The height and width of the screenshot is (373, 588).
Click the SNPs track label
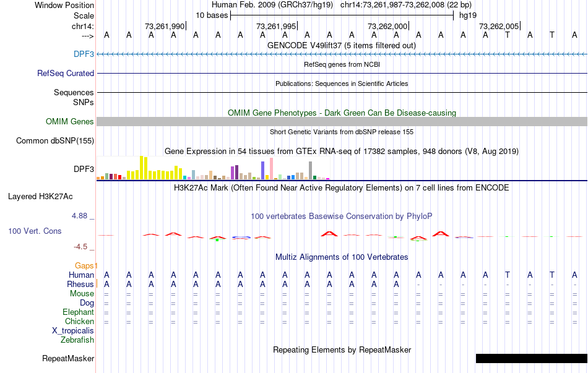[84, 102]
